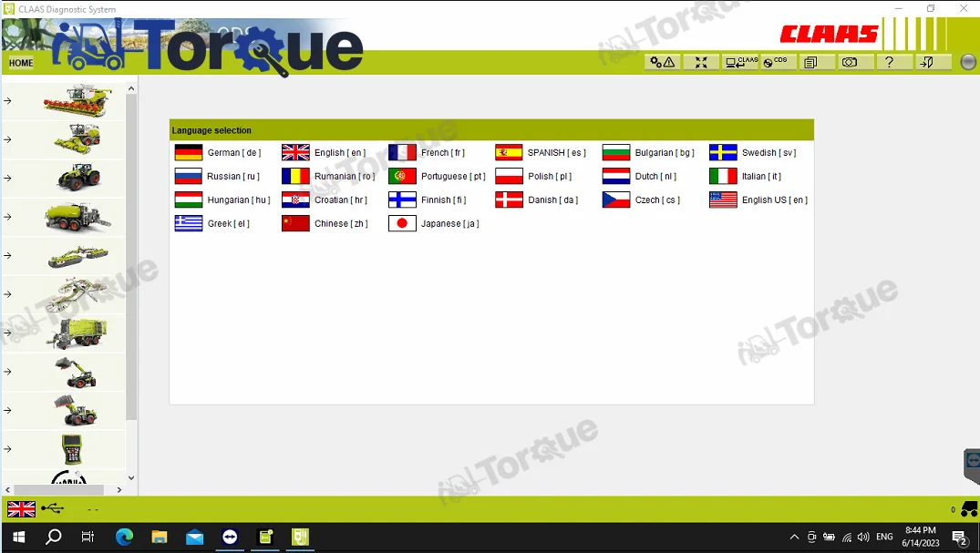This screenshot has height=553, width=980.
Task: Expand arrow beside mower
Action: click(x=7, y=256)
